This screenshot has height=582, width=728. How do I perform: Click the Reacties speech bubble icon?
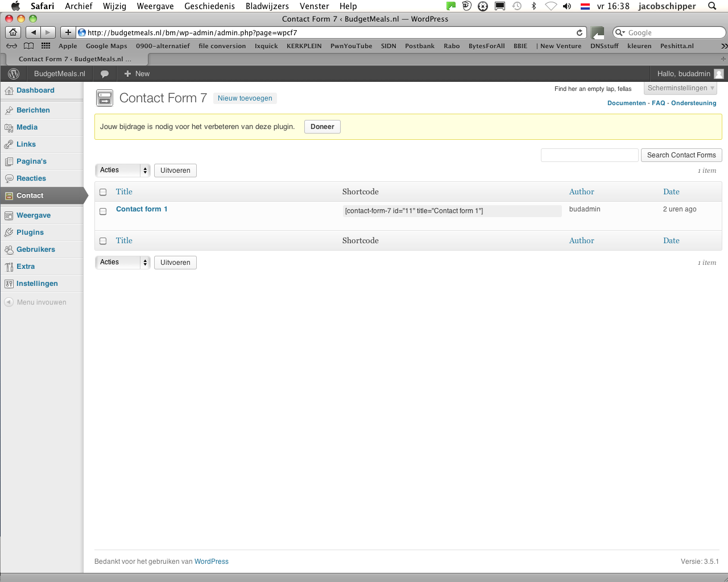tap(9, 178)
